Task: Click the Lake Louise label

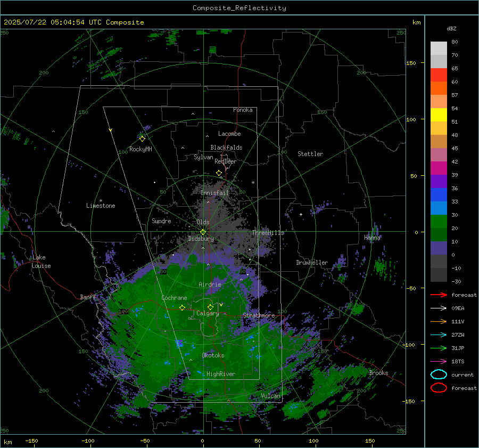Action: tap(41, 262)
